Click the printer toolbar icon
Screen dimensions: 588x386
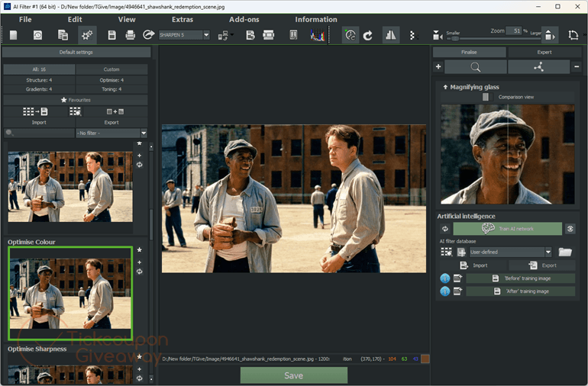[x=130, y=35]
